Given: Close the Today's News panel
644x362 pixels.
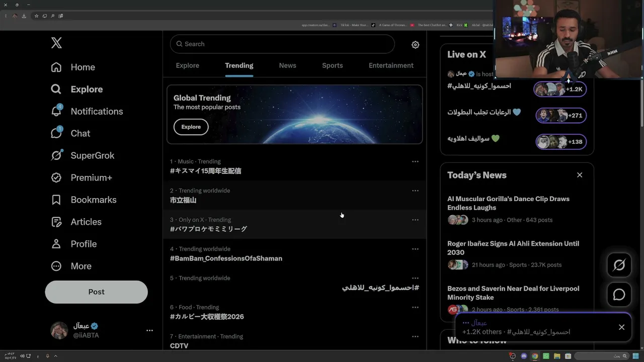Looking at the screenshot, I should click(x=580, y=175).
